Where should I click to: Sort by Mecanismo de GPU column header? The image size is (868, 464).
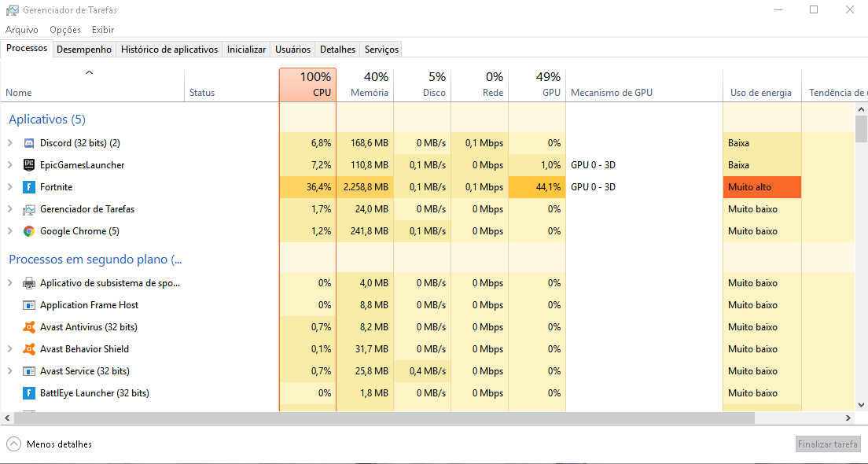point(645,85)
